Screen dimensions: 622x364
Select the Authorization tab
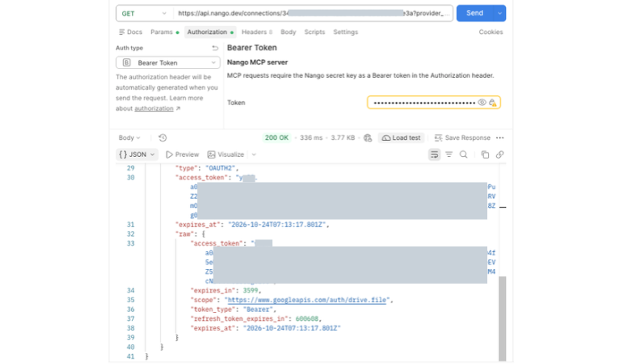(210, 32)
